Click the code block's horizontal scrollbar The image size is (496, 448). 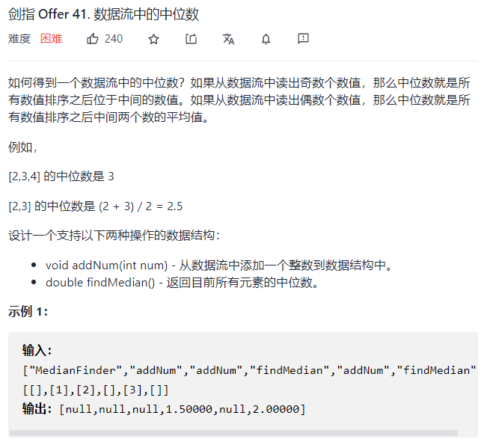pyautogui.click(x=233, y=433)
